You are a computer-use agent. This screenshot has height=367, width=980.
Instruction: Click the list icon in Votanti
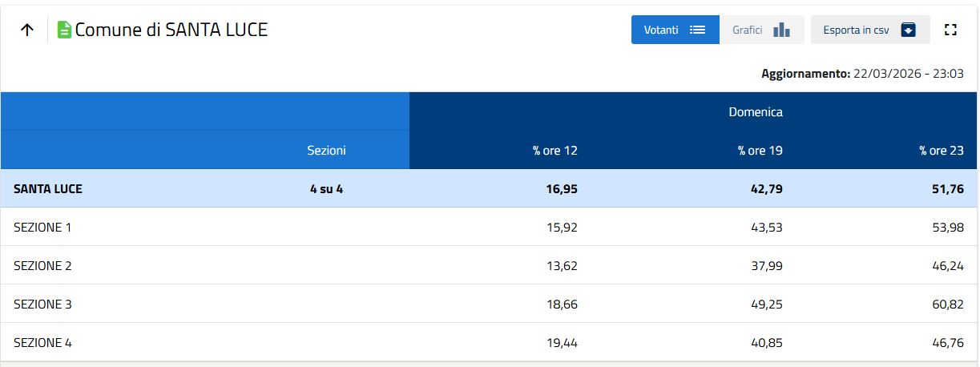(697, 30)
